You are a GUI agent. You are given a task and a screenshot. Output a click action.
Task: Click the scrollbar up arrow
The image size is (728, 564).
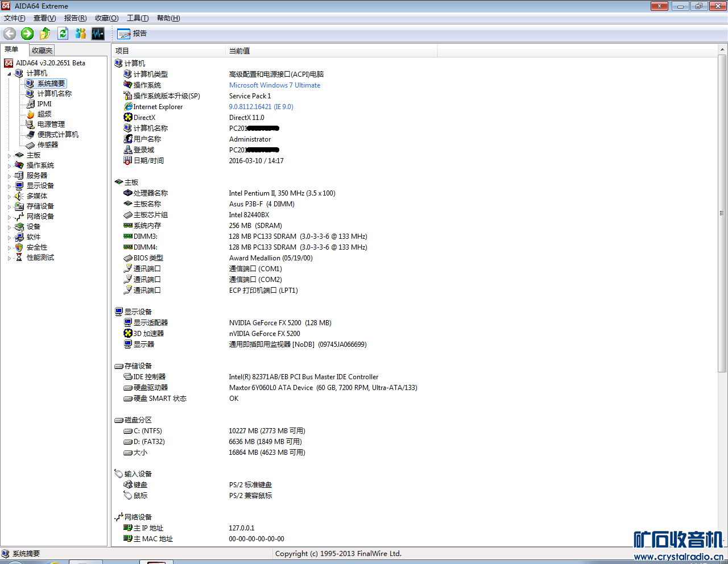coord(722,50)
